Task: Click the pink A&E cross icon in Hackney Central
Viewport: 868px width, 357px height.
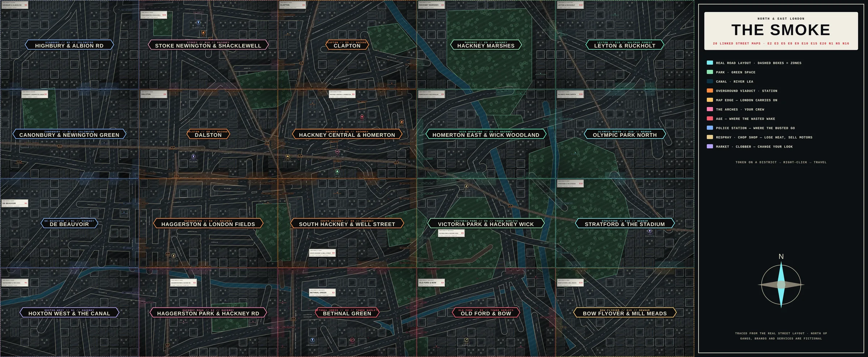Action: pyautogui.click(x=362, y=117)
